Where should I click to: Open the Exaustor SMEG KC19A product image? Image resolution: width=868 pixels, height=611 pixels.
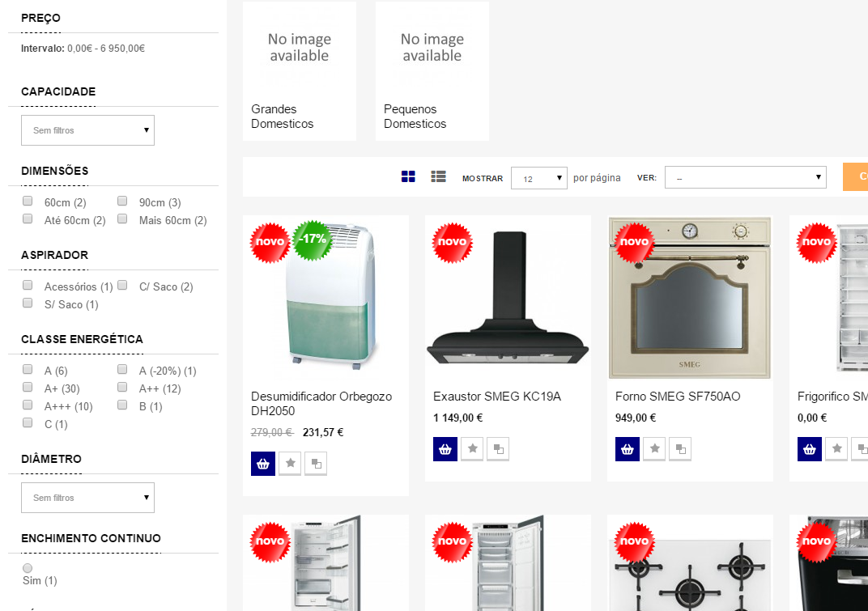(508, 298)
